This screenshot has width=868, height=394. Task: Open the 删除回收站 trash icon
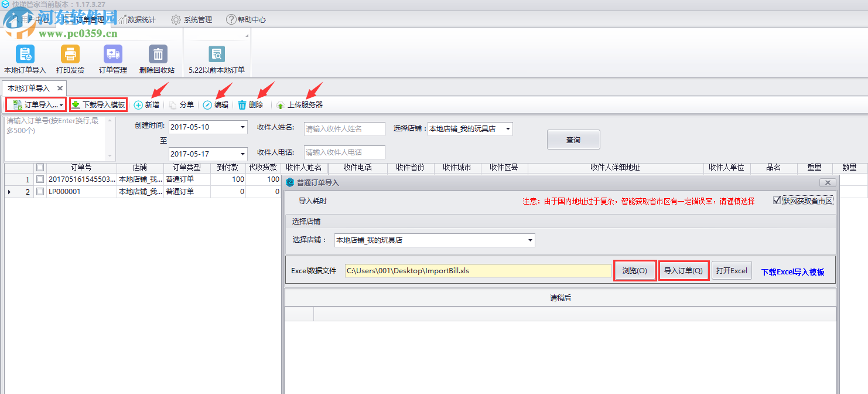pyautogui.click(x=158, y=55)
